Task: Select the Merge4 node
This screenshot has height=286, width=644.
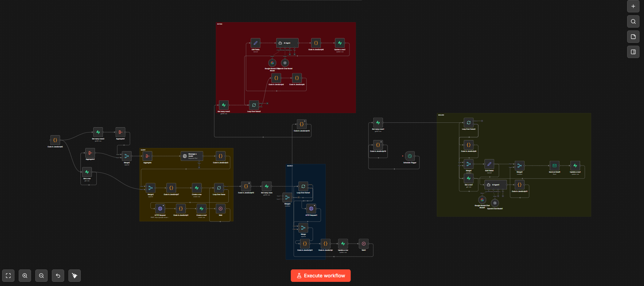Action: (x=287, y=197)
